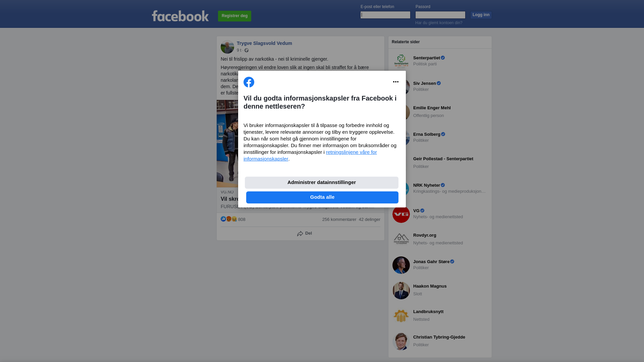
Task: Click the VG red logo avatar
Action: (x=401, y=214)
